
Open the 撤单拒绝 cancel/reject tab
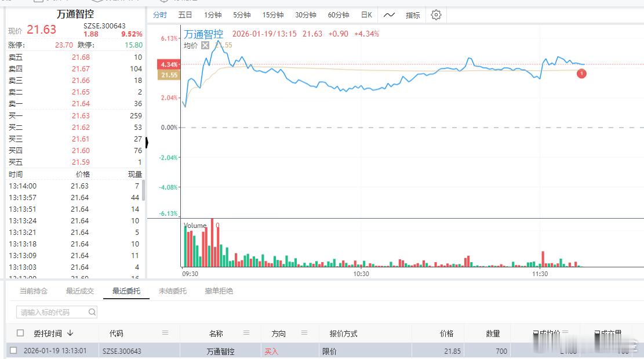click(x=219, y=291)
